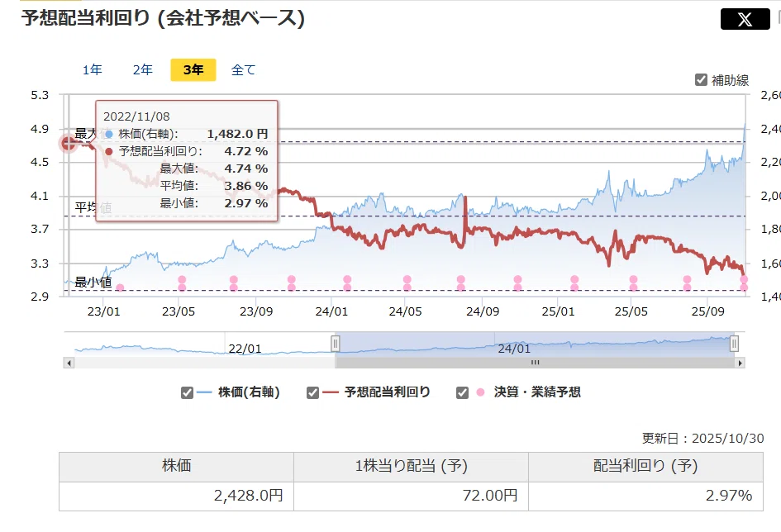Click the pink earnings marker near 25/05
The width and height of the screenshot is (781, 532).
(x=633, y=283)
